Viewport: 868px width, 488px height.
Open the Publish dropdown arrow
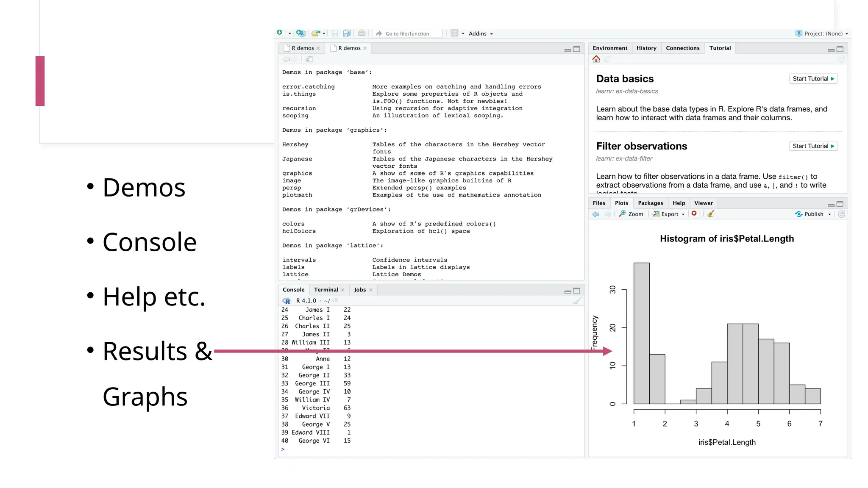coord(829,215)
